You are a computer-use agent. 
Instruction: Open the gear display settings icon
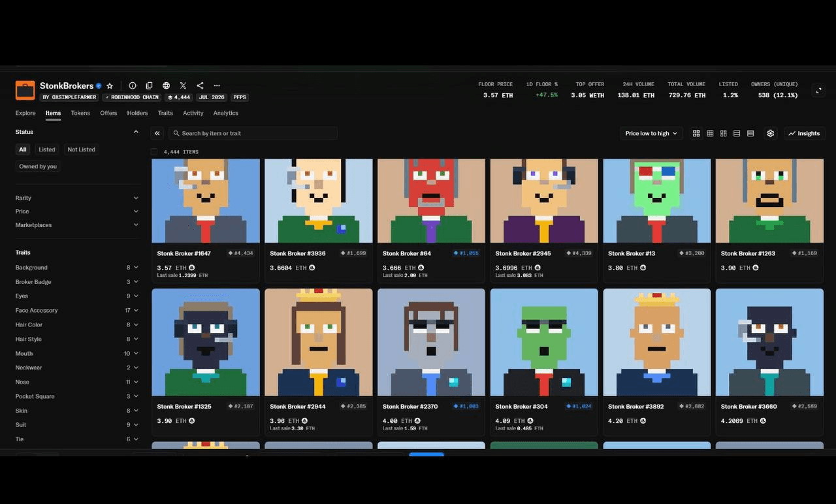(x=771, y=133)
